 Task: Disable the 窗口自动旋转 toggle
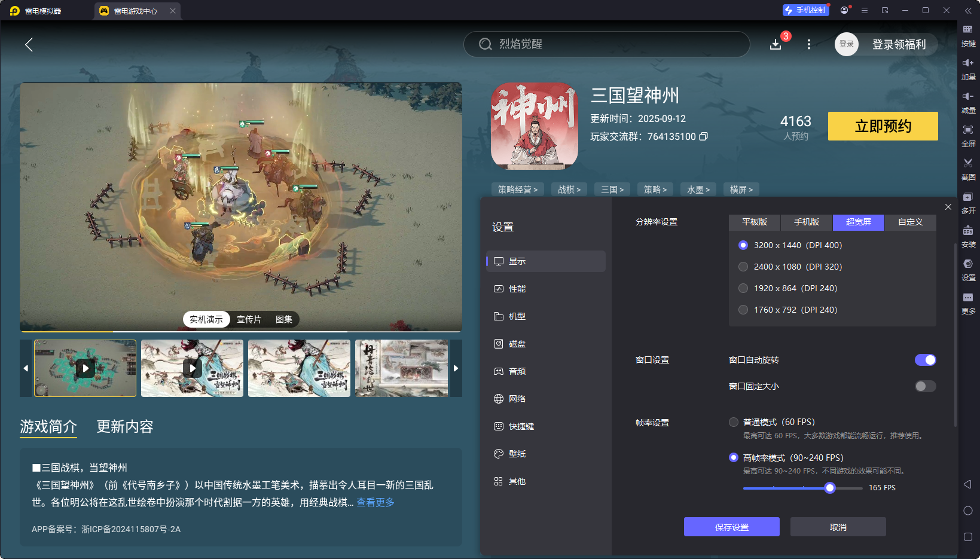pyautogui.click(x=925, y=360)
